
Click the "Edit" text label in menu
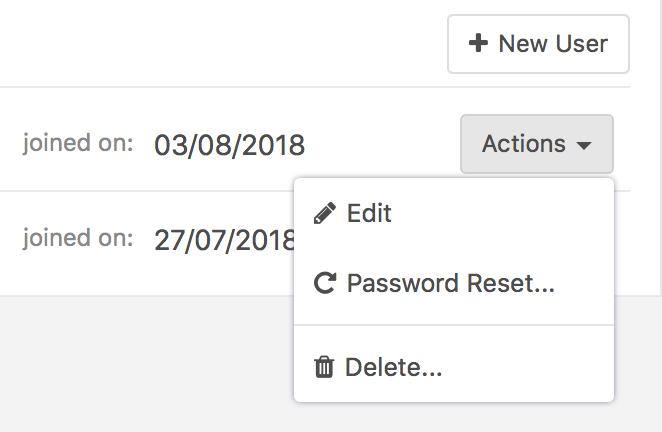(369, 213)
